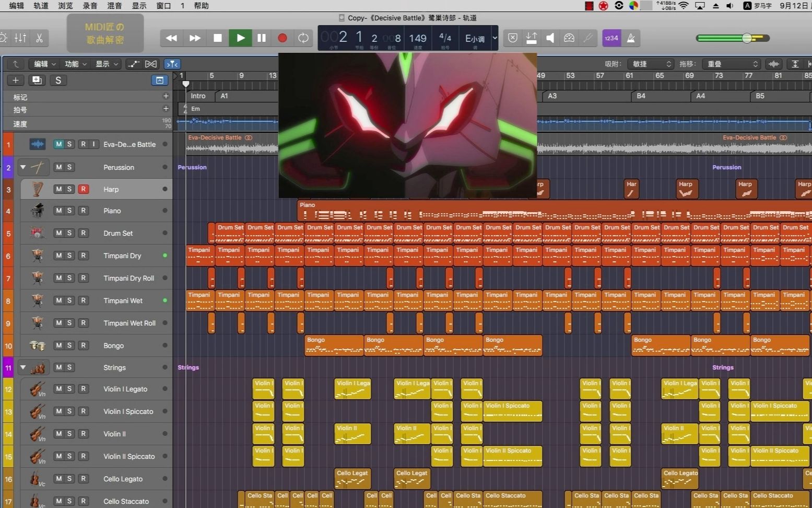Add a new track with plus button

click(x=16, y=80)
